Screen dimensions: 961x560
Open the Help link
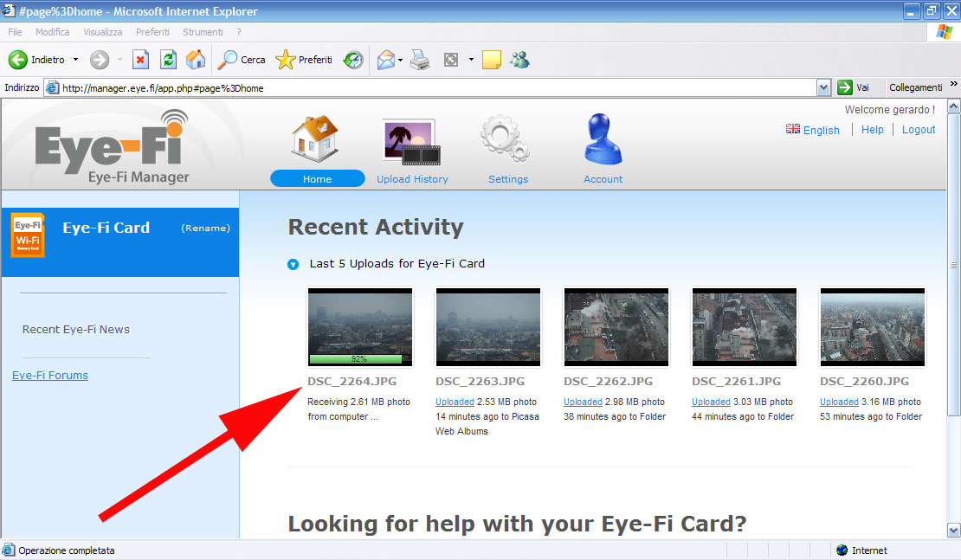(872, 129)
